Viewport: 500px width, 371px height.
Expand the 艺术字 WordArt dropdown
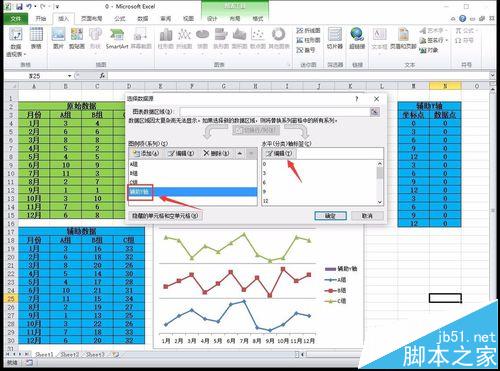[x=446, y=31]
